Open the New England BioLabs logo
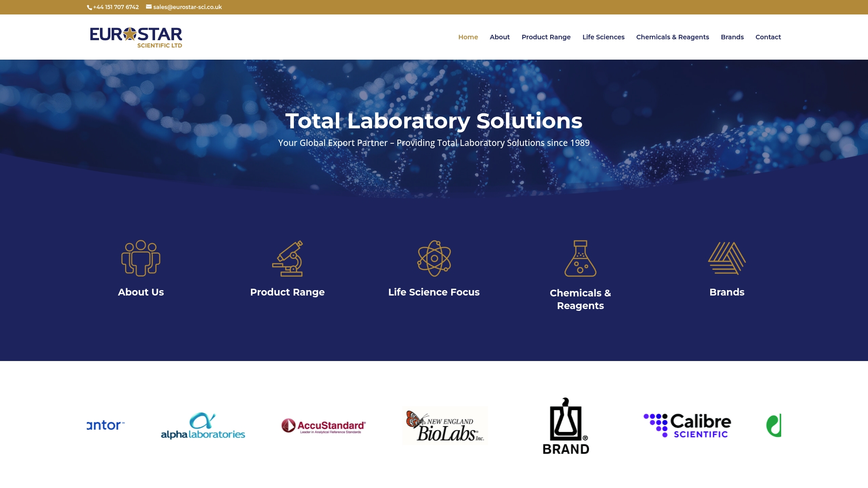Image resolution: width=868 pixels, height=488 pixels. coord(445,426)
